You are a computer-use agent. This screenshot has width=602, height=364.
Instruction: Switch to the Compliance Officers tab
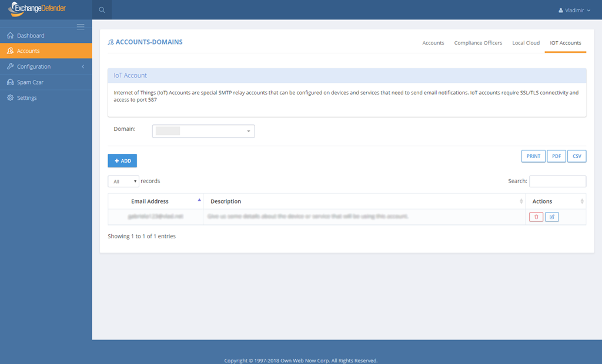pos(478,43)
